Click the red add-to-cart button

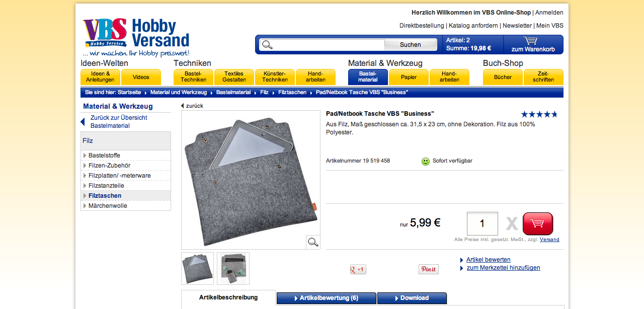pyautogui.click(x=537, y=224)
